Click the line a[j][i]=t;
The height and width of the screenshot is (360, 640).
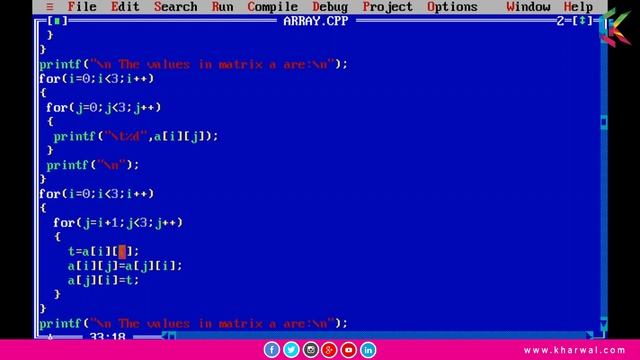click(x=104, y=280)
